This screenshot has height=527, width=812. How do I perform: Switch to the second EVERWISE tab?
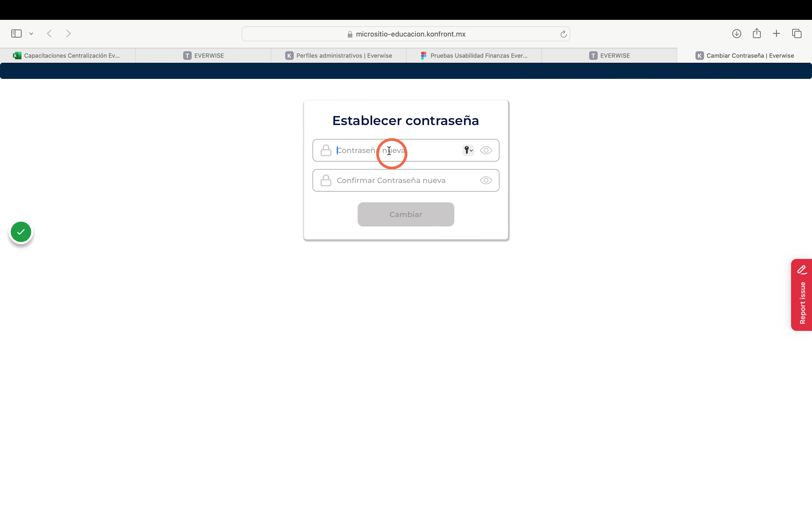click(x=609, y=56)
